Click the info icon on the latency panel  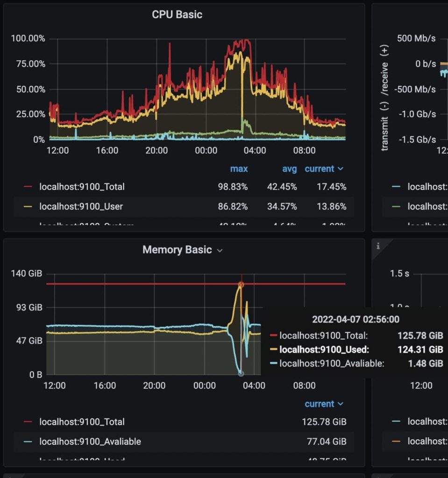pyautogui.click(x=378, y=246)
